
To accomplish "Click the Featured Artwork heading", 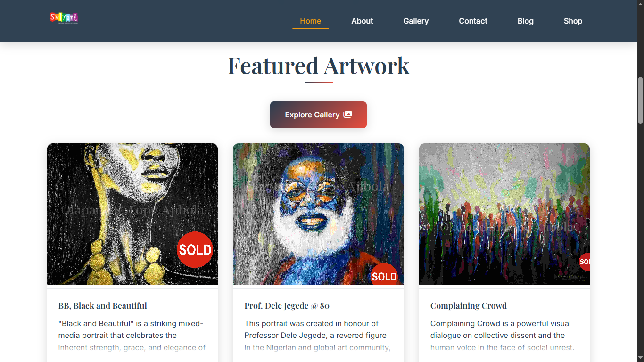I will click(318, 66).
